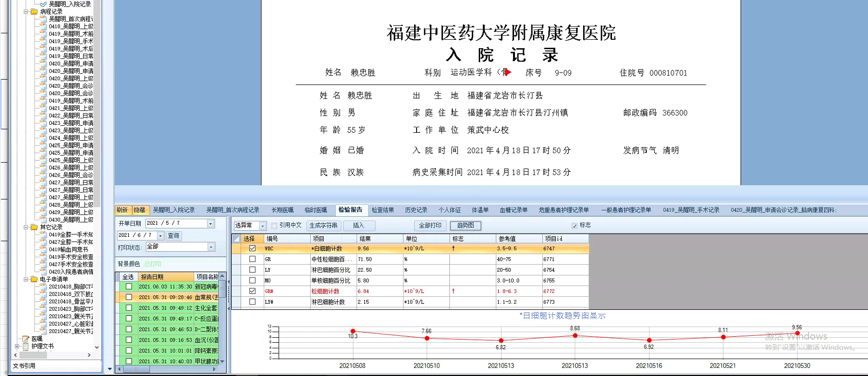Open the 打印状态 dropdown

pos(211,247)
